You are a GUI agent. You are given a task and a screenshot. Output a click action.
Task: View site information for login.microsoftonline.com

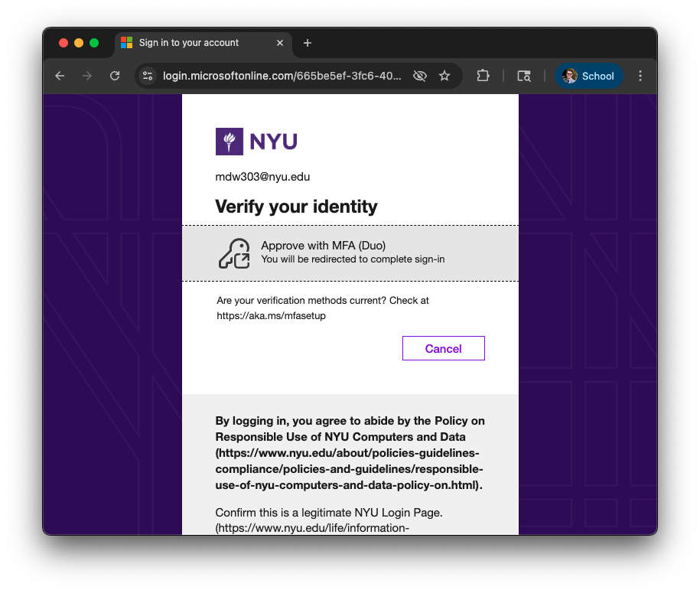point(148,76)
